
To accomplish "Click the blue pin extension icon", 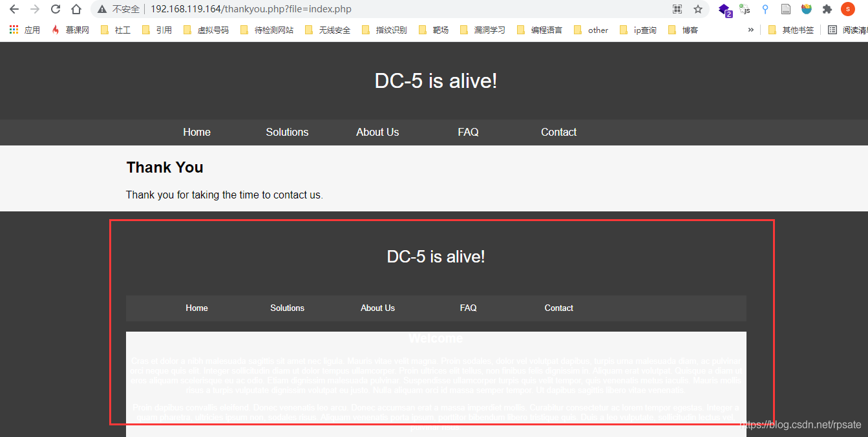I will 765,9.
